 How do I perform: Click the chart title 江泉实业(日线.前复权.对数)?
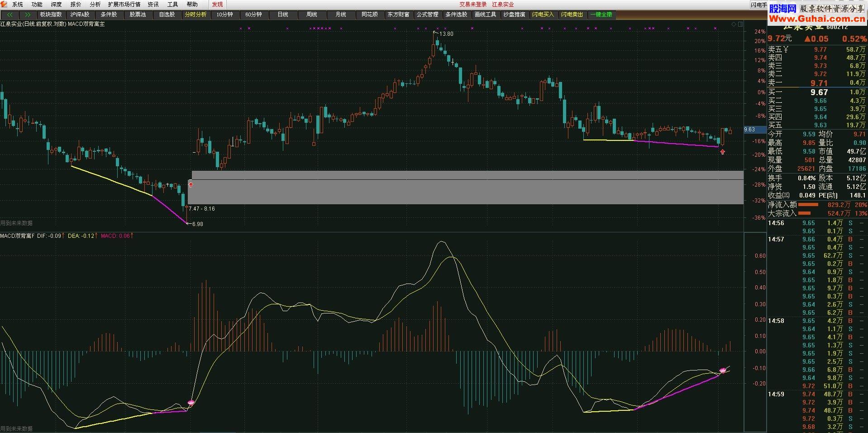(33, 24)
